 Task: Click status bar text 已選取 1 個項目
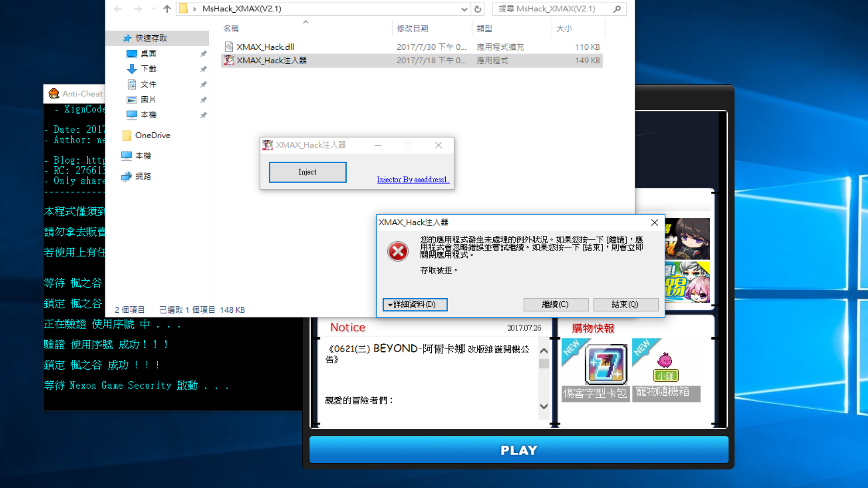[x=187, y=310]
